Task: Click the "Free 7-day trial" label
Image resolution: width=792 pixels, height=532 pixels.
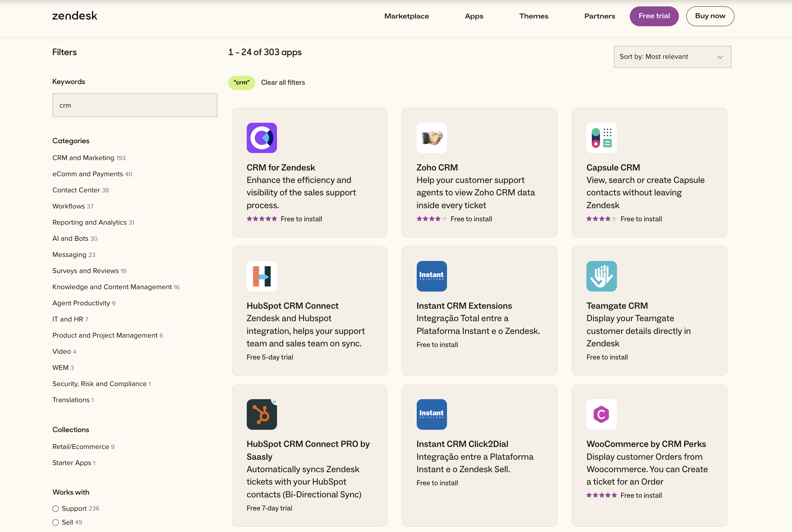Action: (269, 508)
